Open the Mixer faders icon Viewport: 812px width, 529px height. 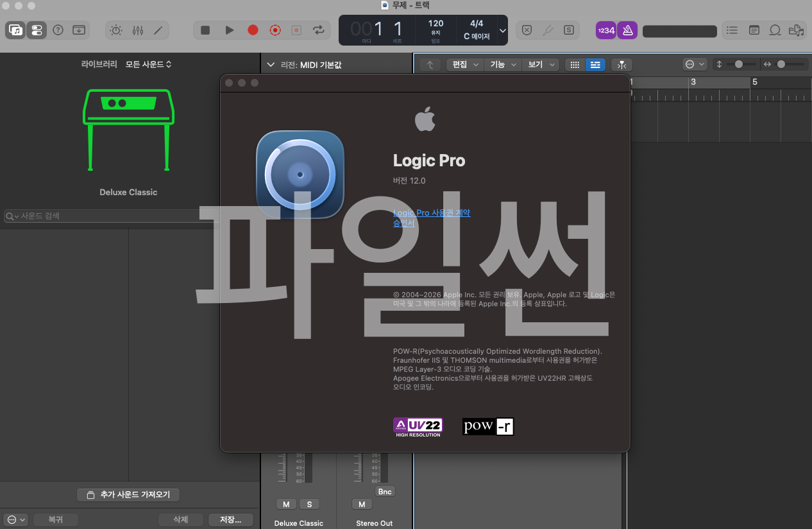click(x=137, y=30)
